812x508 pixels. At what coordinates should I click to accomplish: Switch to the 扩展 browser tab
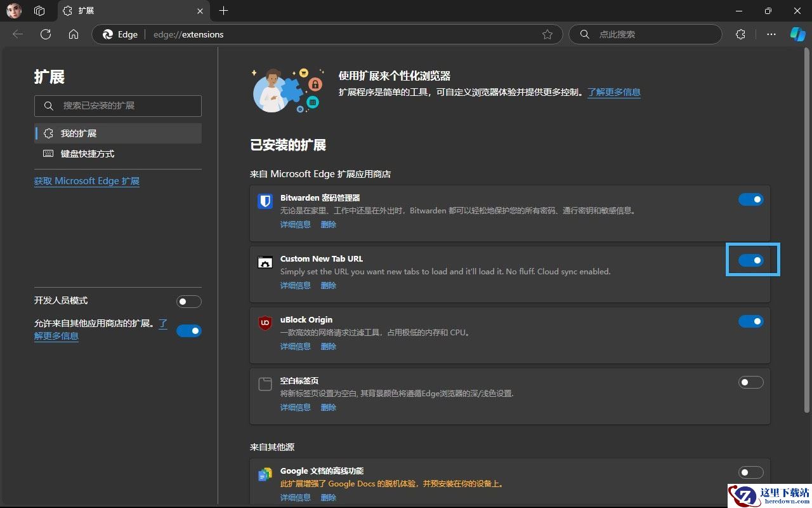point(133,11)
